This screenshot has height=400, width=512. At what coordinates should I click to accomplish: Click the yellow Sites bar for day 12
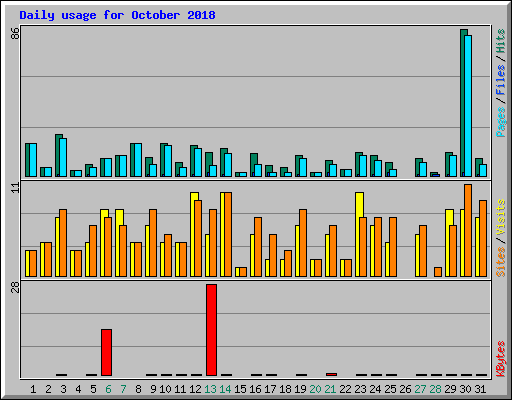tap(193, 234)
